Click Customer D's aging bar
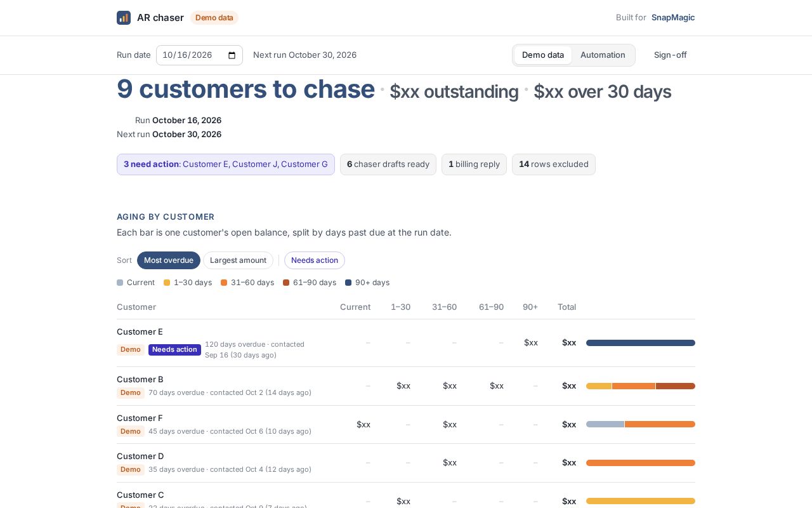The width and height of the screenshot is (812, 508). (641, 463)
